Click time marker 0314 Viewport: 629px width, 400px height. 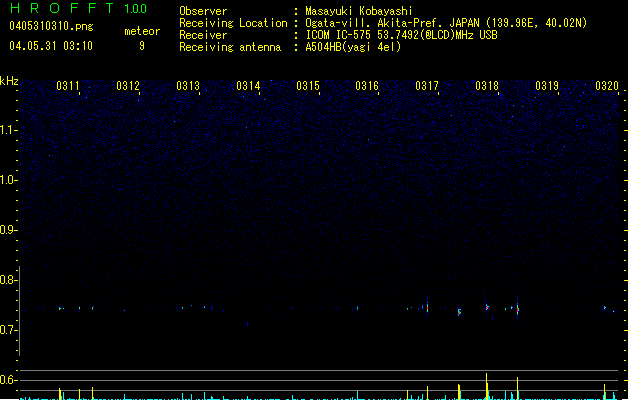[x=248, y=86]
